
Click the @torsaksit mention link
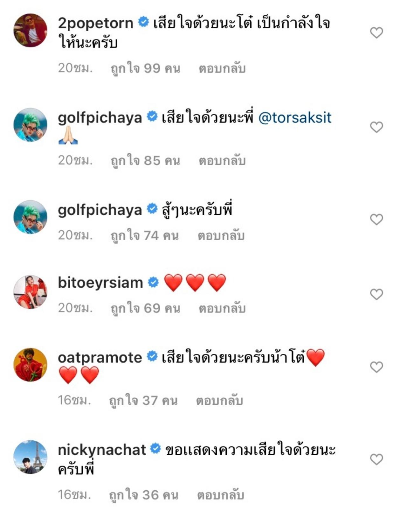coord(295,118)
